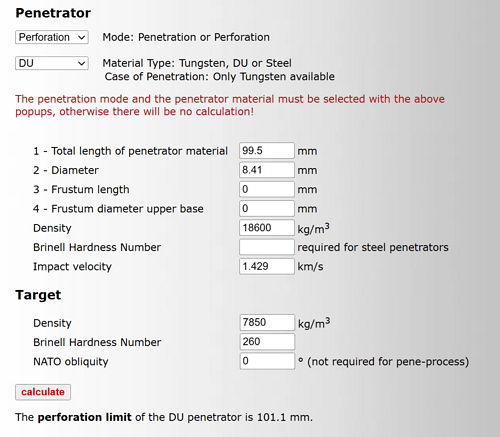Click the Diameter input showing 8.41

[267, 170]
